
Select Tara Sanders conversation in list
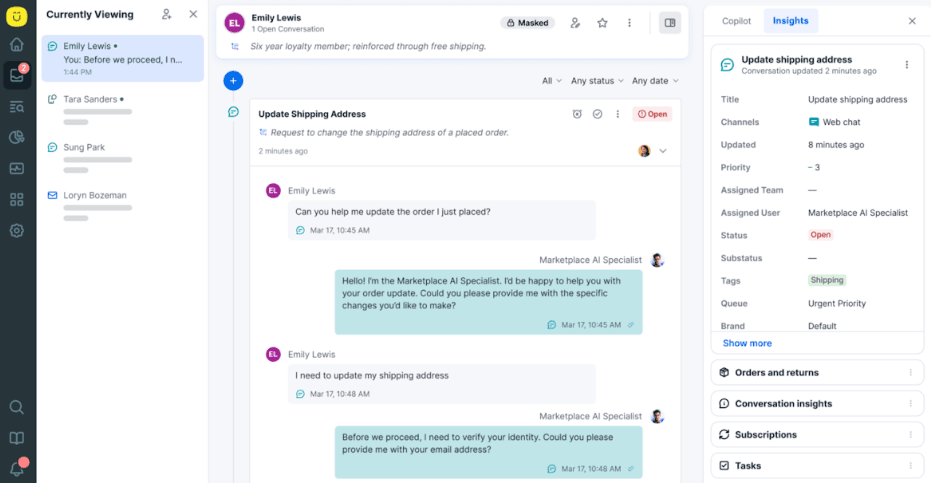[x=122, y=110]
